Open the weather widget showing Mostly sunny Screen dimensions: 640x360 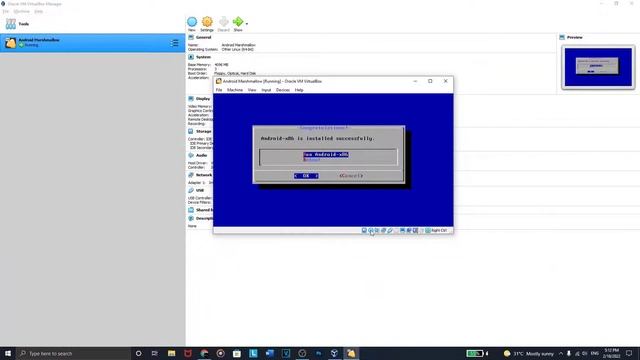click(x=529, y=353)
